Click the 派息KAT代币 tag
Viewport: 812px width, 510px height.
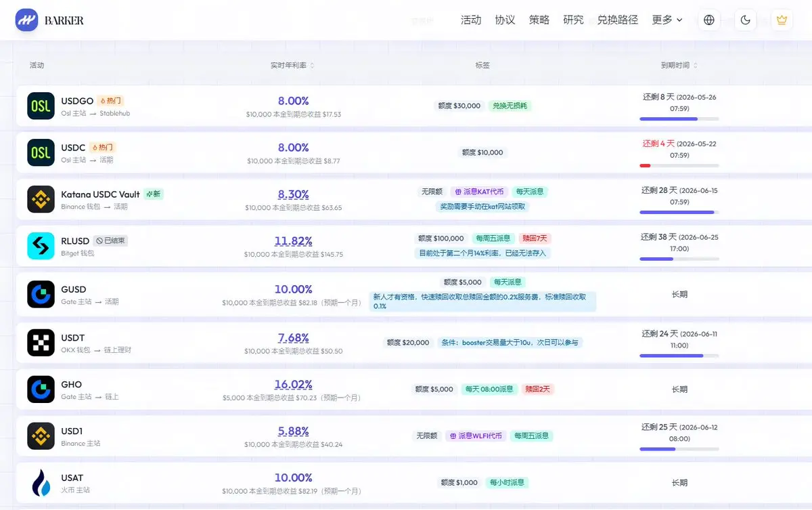[478, 192]
